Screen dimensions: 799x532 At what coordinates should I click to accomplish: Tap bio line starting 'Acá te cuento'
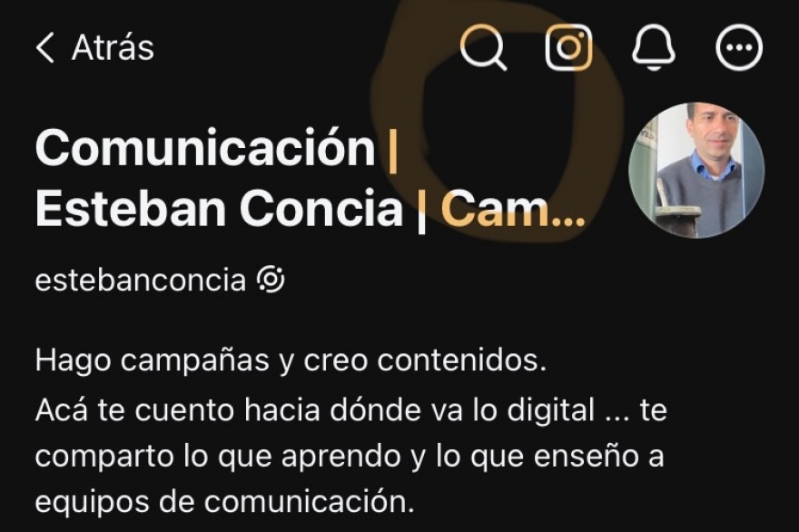coord(351,410)
